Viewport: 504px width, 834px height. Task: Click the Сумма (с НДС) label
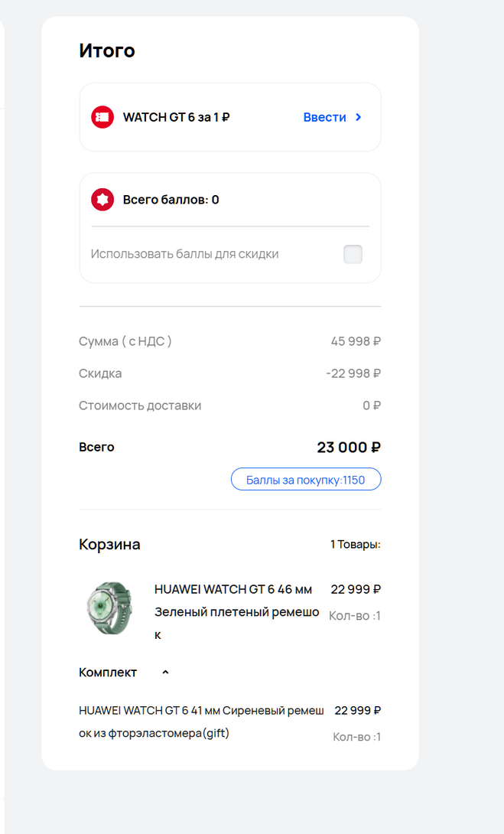pyautogui.click(x=125, y=341)
